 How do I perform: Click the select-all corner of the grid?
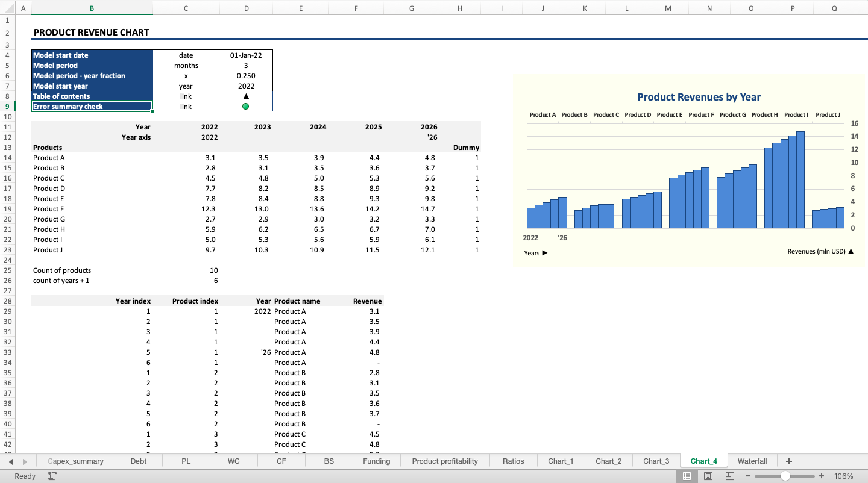click(7, 8)
